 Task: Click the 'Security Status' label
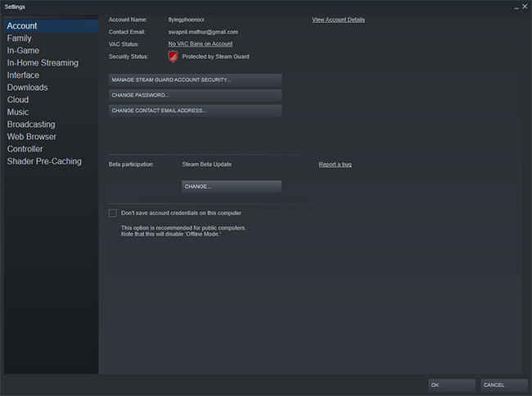tap(128, 56)
